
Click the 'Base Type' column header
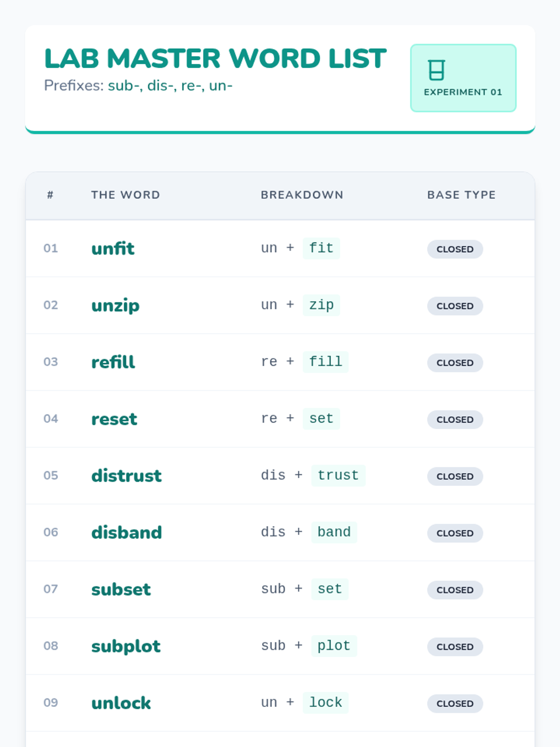point(462,195)
